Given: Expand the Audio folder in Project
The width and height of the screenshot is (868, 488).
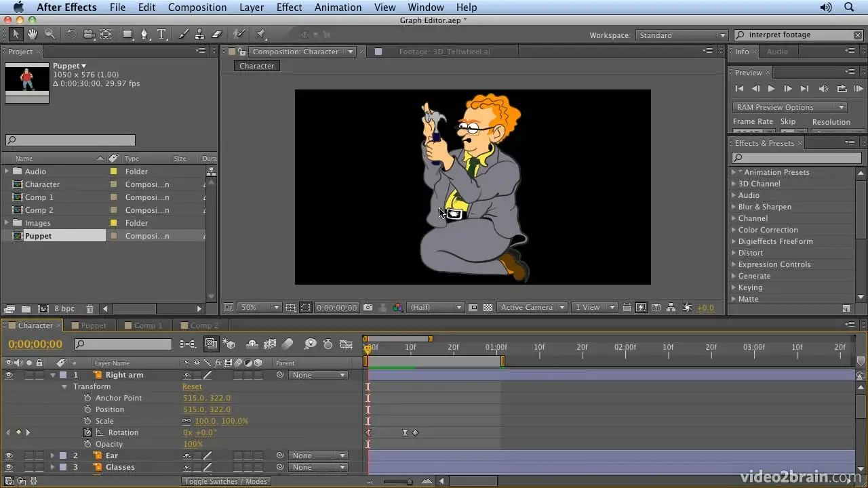Looking at the screenshot, I should click(7, 171).
